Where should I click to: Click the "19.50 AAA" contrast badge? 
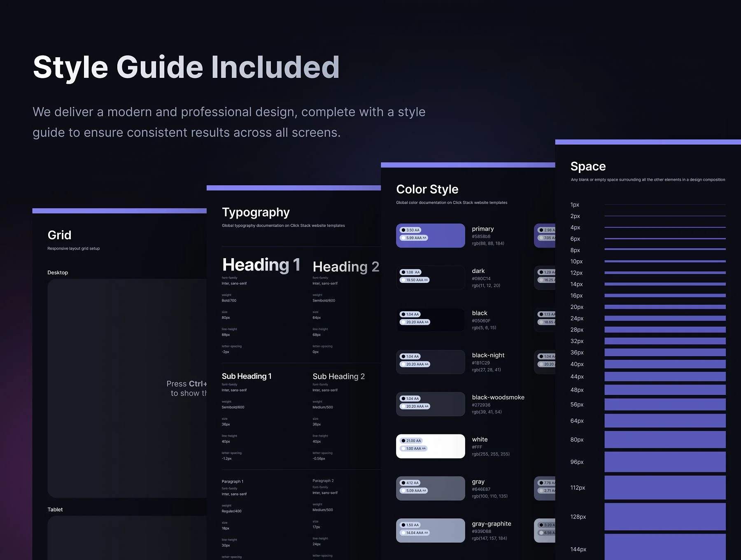[415, 280]
